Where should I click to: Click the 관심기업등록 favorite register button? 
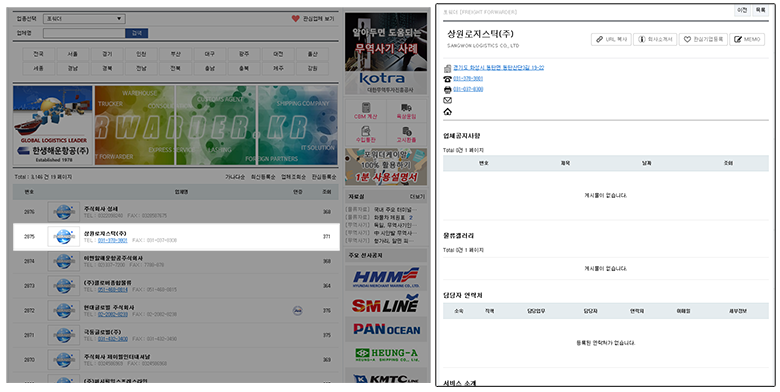[703, 39]
